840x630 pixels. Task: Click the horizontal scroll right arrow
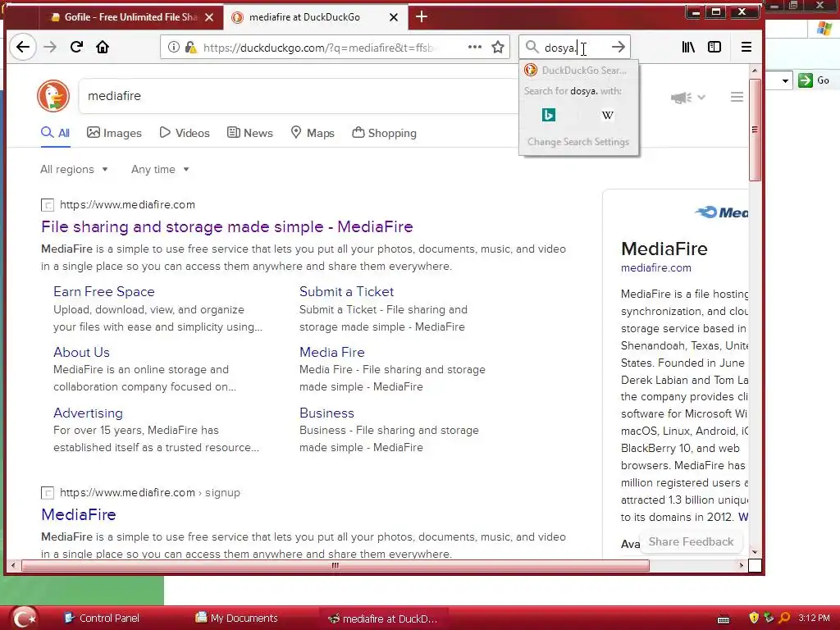tap(742, 566)
